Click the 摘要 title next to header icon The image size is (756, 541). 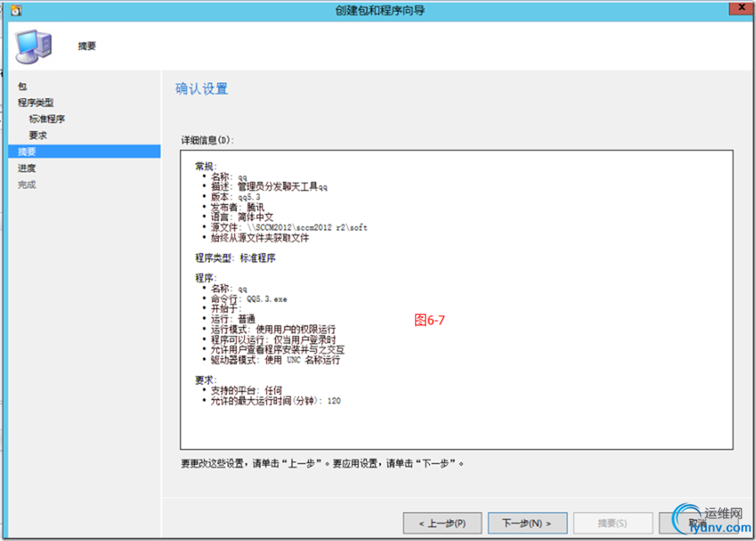click(x=87, y=47)
